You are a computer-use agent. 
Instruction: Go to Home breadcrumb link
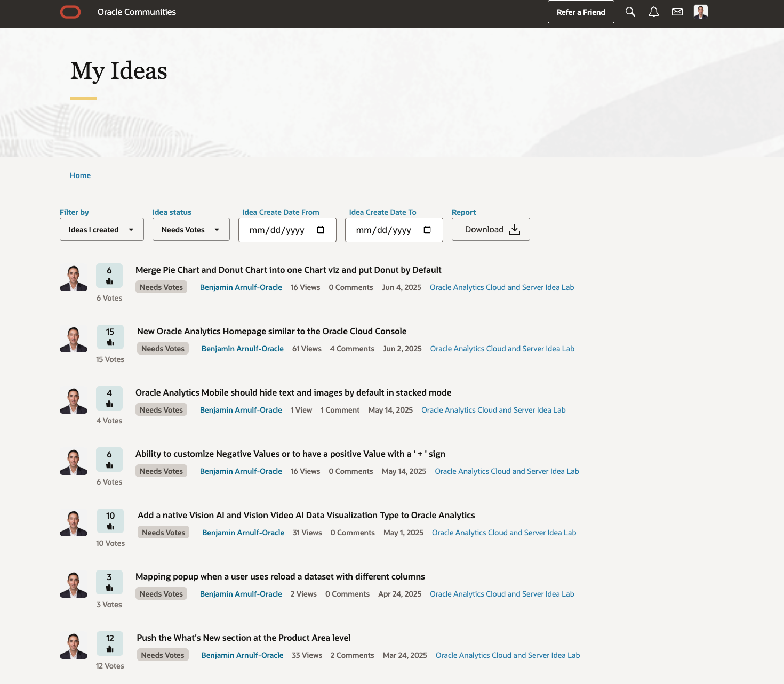click(80, 175)
